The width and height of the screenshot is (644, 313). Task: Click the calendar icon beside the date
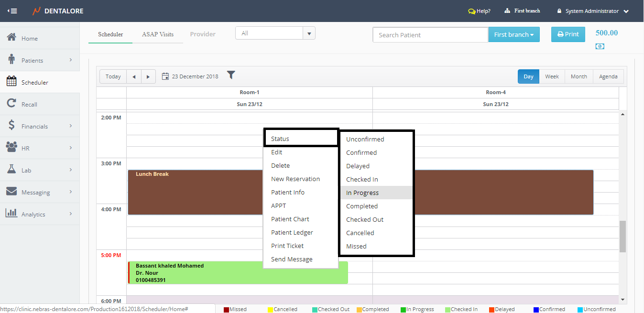[x=165, y=76]
